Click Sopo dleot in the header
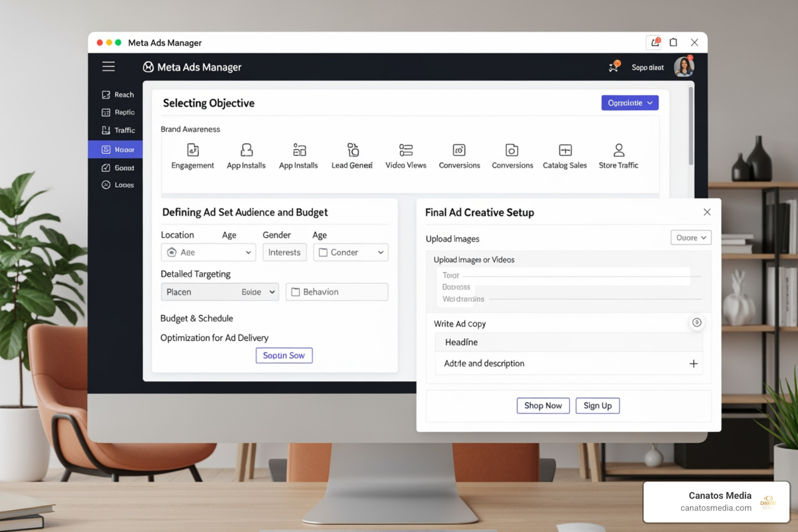The image size is (798, 532). 647,68
